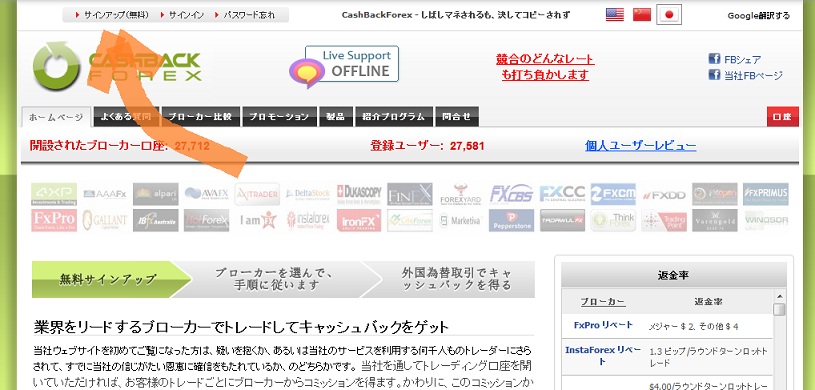Click the ブローカー column header
The image size is (815, 390).
[603, 302]
